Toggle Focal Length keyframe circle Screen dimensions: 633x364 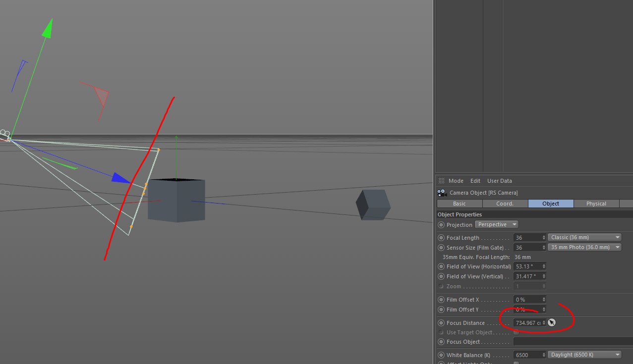click(441, 238)
